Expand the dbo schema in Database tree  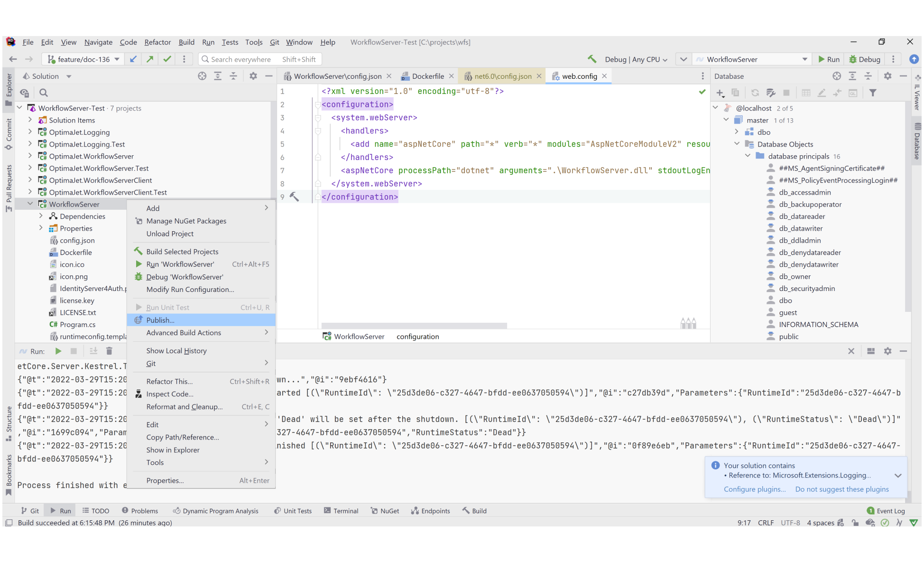click(x=737, y=132)
